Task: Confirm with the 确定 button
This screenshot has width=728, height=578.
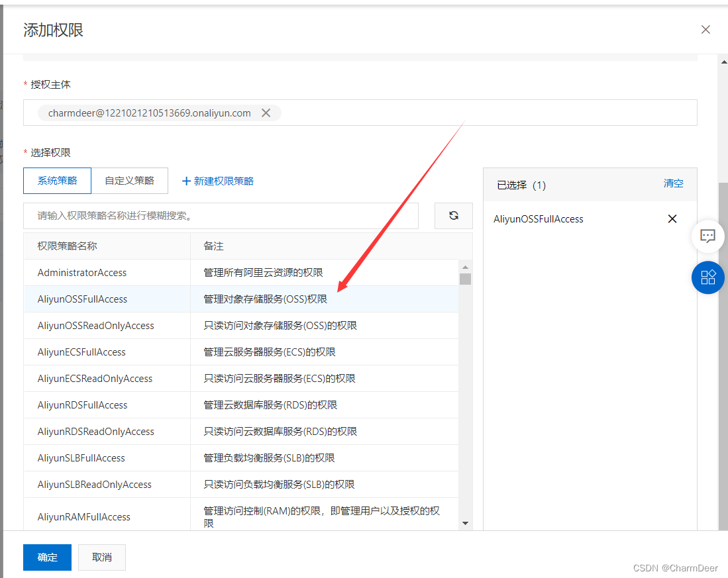Action: 47,557
